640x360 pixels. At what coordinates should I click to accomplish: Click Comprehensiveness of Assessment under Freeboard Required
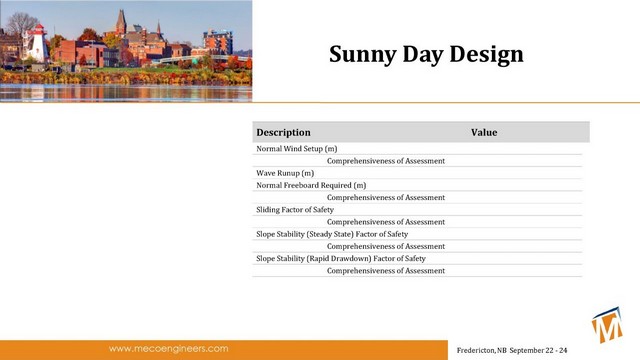click(386, 198)
